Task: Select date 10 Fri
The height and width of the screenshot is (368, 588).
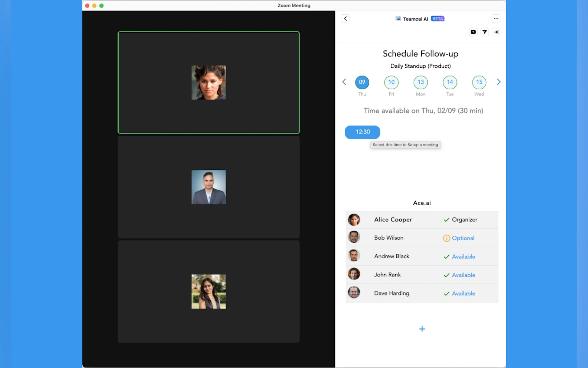Action: point(391,82)
